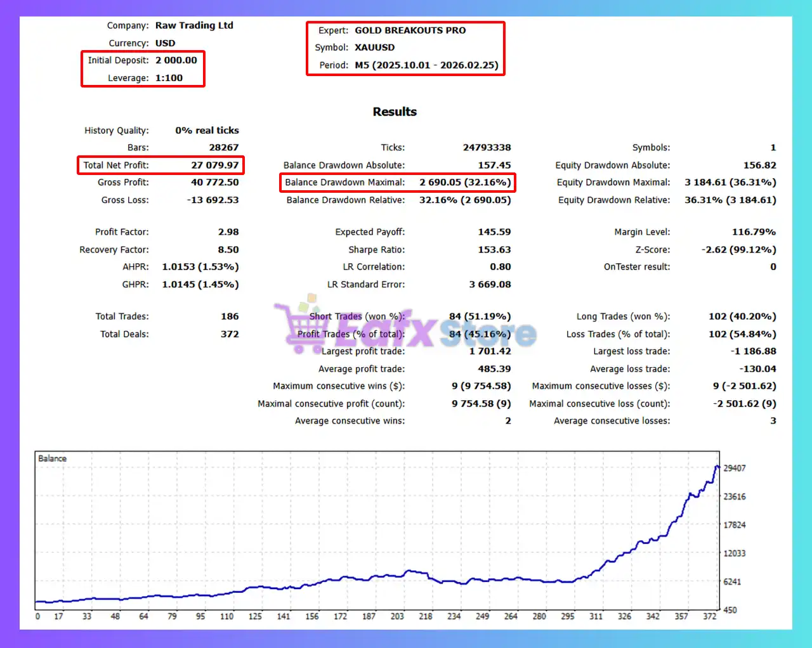Click the Leverage 1:100 value
Viewport: 812px width, 648px height.
point(169,78)
